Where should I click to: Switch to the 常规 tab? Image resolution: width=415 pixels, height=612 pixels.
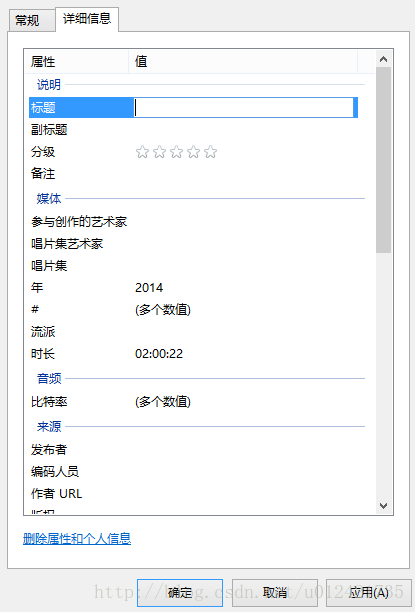click(32, 20)
